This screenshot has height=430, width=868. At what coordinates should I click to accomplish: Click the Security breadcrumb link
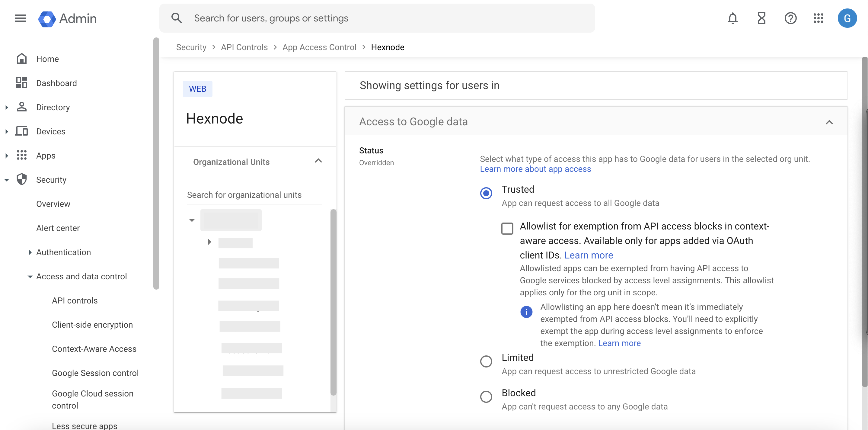tap(191, 47)
